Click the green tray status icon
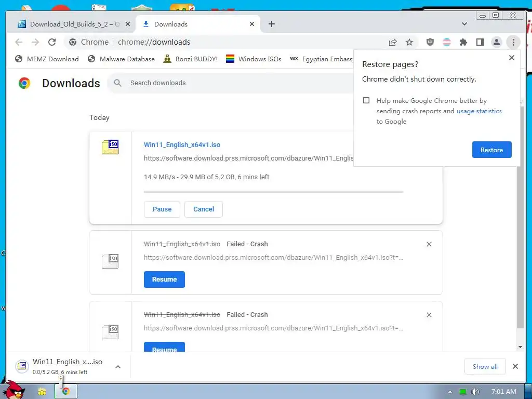 (462, 392)
